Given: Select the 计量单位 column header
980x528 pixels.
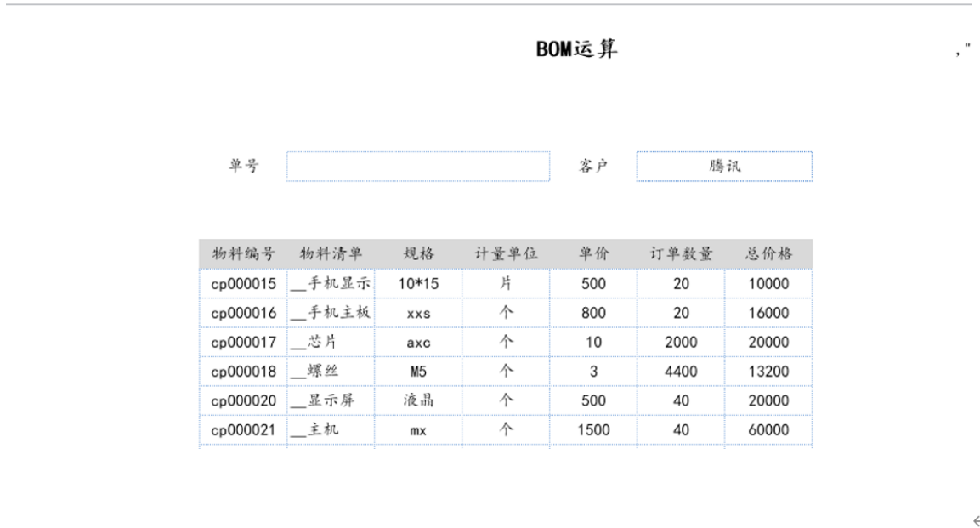Looking at the screenshot, I should 506,253.
